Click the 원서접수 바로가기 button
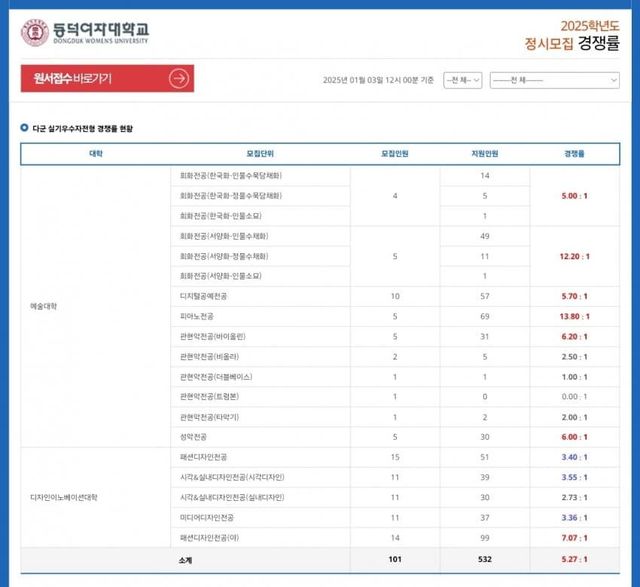Viewport: 640px width, 587px height. pos(107,79)
